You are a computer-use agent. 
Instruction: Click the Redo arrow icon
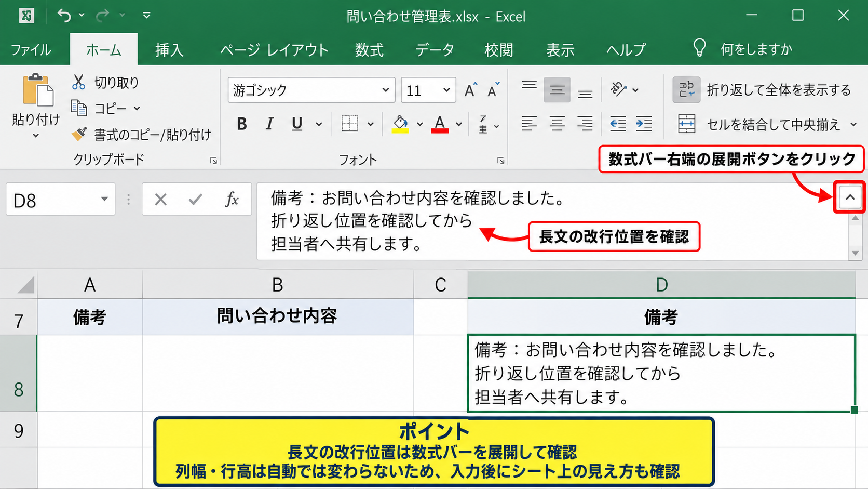[x=102, y=16]
